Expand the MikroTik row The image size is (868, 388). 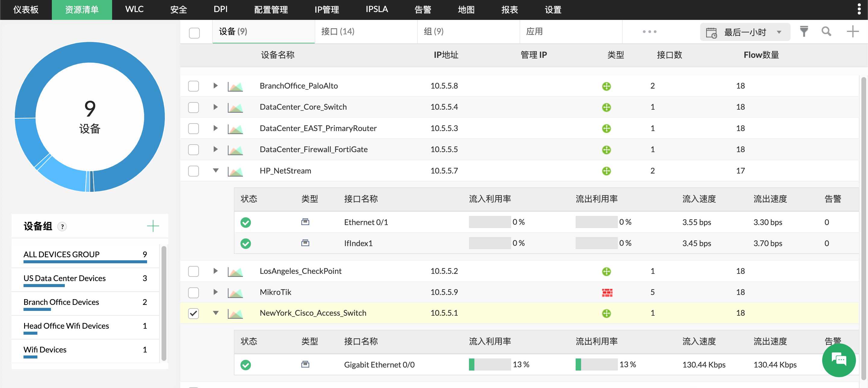(216, 292)
